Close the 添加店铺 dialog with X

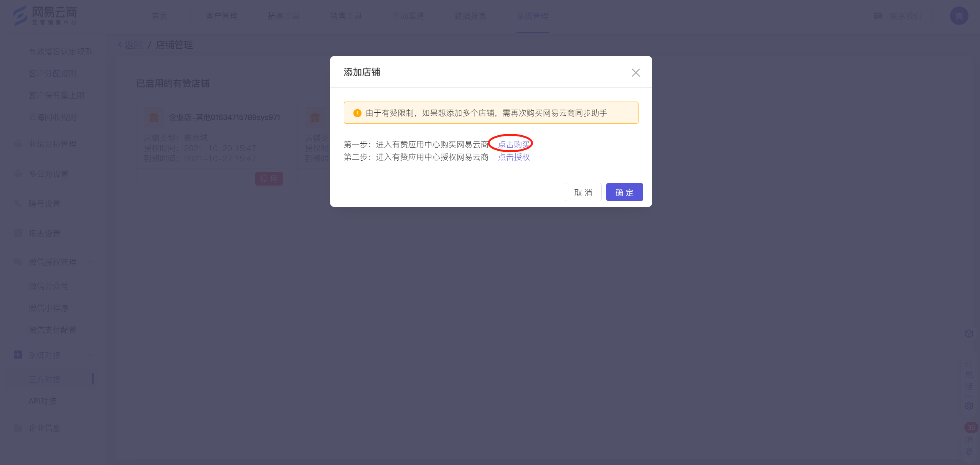pyautogui.click(x=635, y=72)
